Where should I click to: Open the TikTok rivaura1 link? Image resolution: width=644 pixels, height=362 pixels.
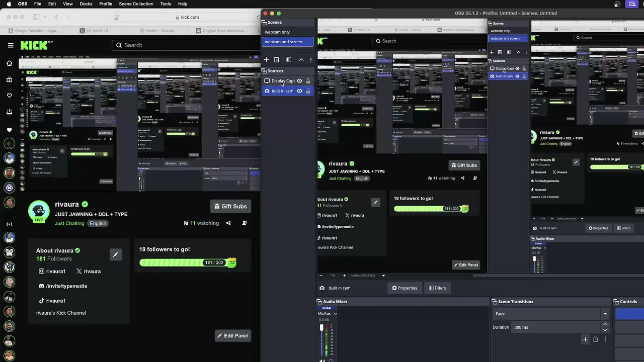click(x=52, y=301)
